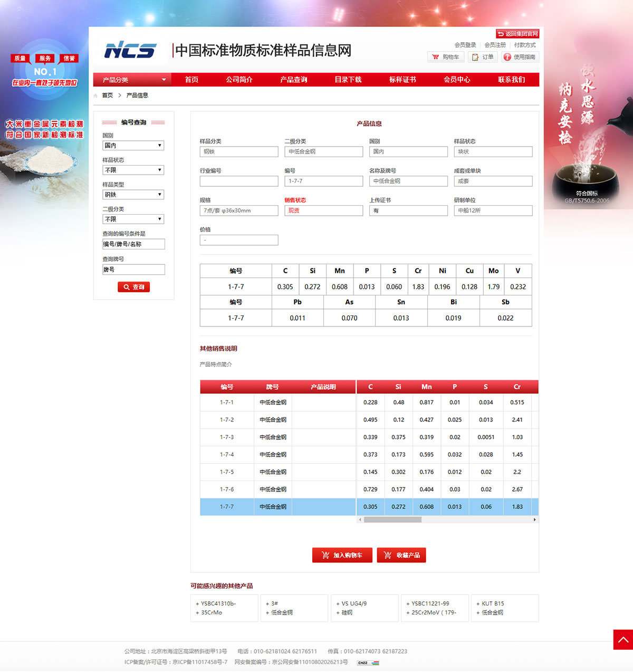Click the home icon in breadcrumb
The height and width of the screenshot is (672, 633).
pyautogui.click(x=95, y=95)
